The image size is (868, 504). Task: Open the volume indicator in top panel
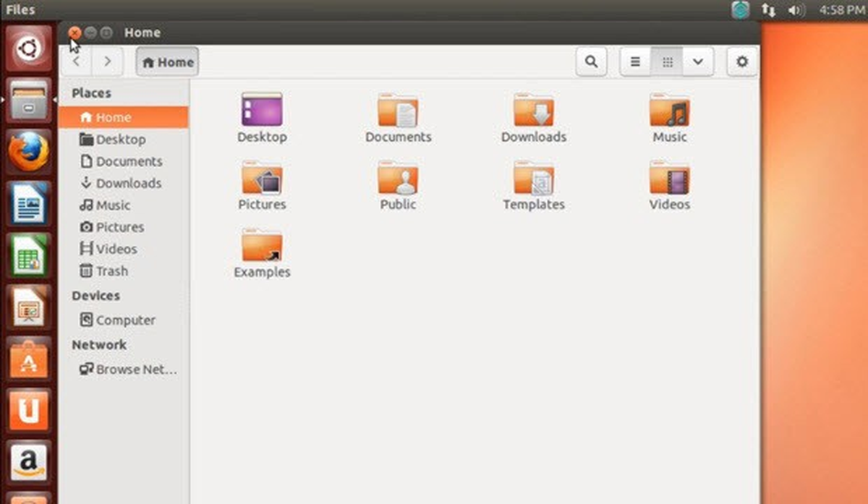coord(796,10)
